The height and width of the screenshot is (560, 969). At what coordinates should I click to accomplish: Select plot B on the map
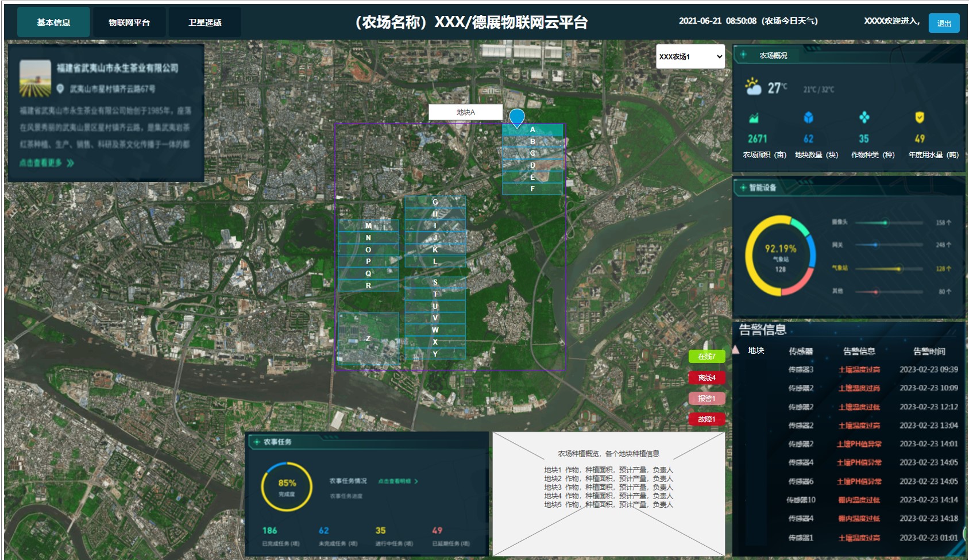532,141
